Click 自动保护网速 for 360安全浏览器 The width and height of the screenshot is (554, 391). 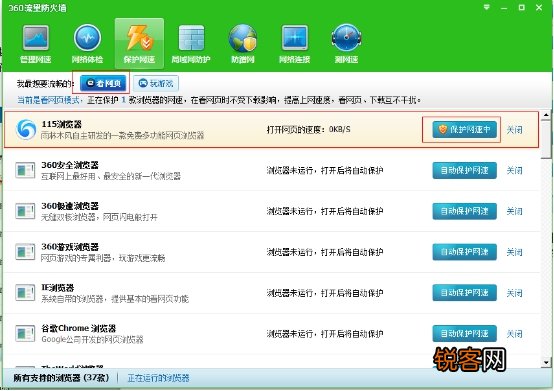464,170
